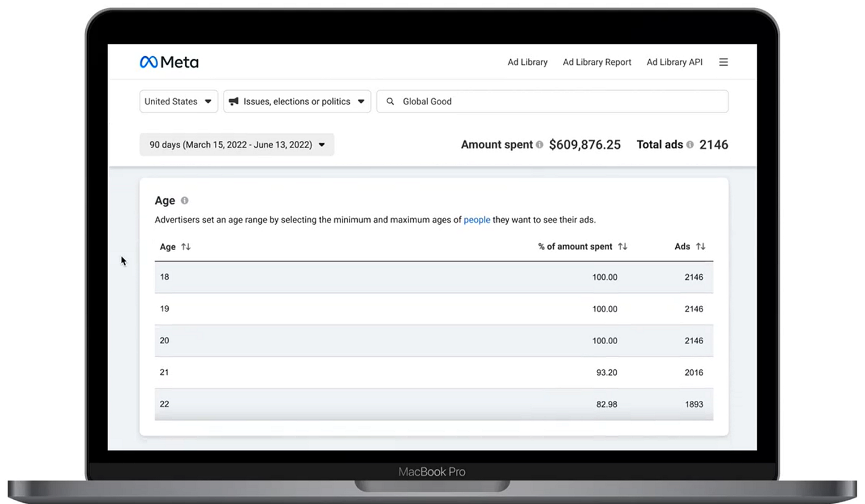
Task: Click the 1893 ads cell
Action: click(694, 404)
